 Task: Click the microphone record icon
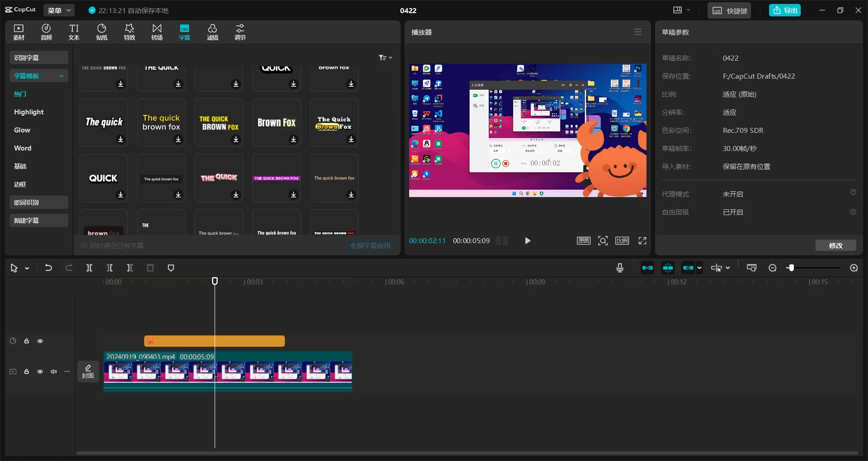click(x=620, y=268)
